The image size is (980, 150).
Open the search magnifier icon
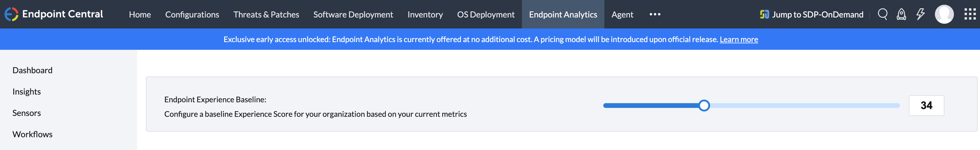[882, 14]
